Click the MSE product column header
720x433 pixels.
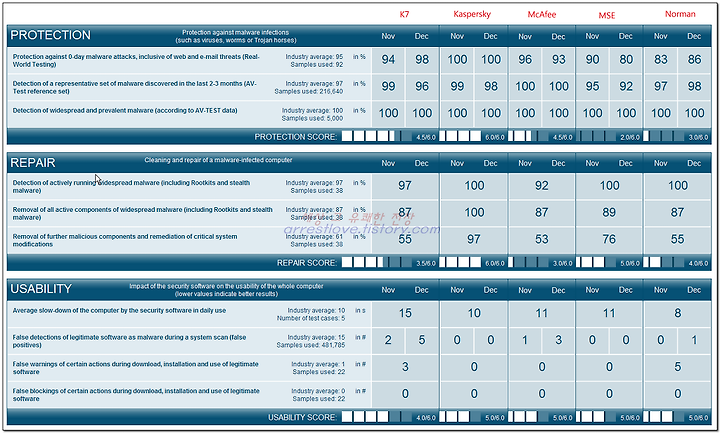click(607, 16)
